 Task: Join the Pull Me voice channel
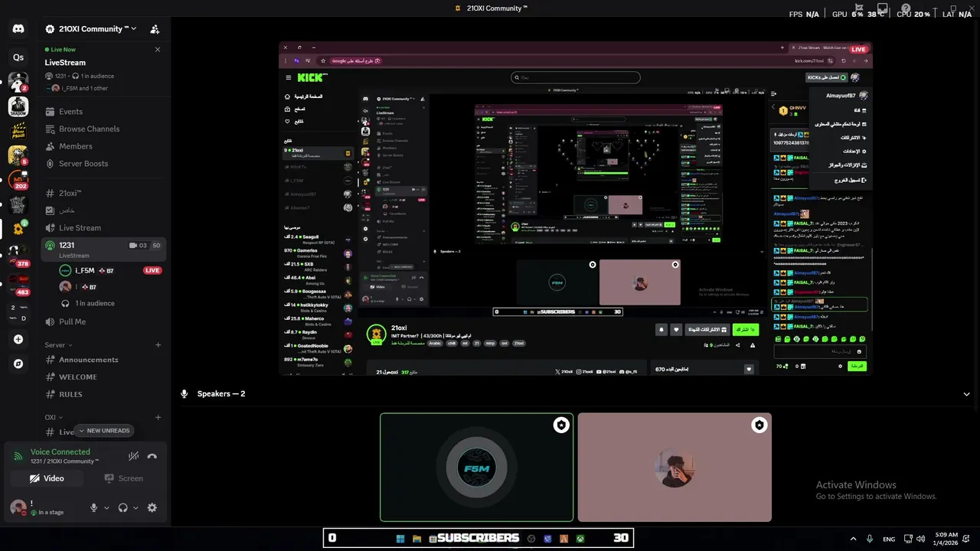click(103, 322)
